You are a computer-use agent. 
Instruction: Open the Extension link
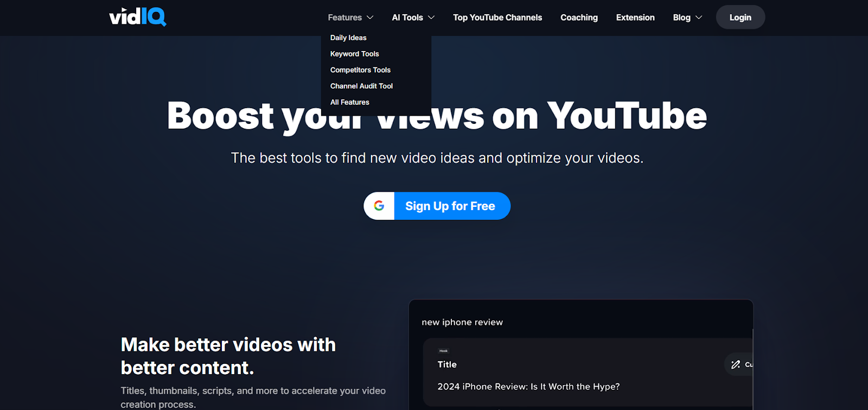(635, 17)
